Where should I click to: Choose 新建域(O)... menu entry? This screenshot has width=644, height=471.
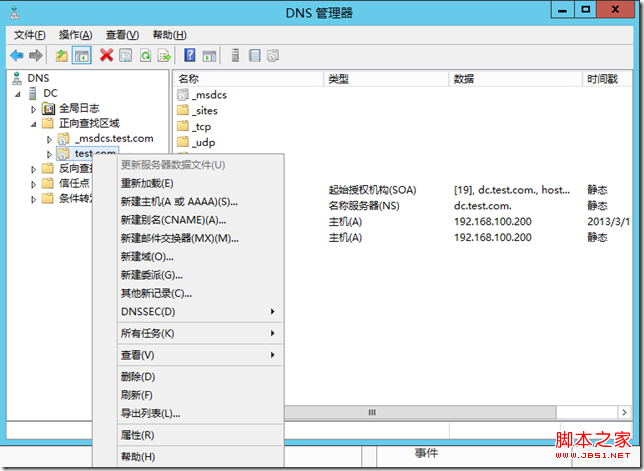[x=200, y=257]
